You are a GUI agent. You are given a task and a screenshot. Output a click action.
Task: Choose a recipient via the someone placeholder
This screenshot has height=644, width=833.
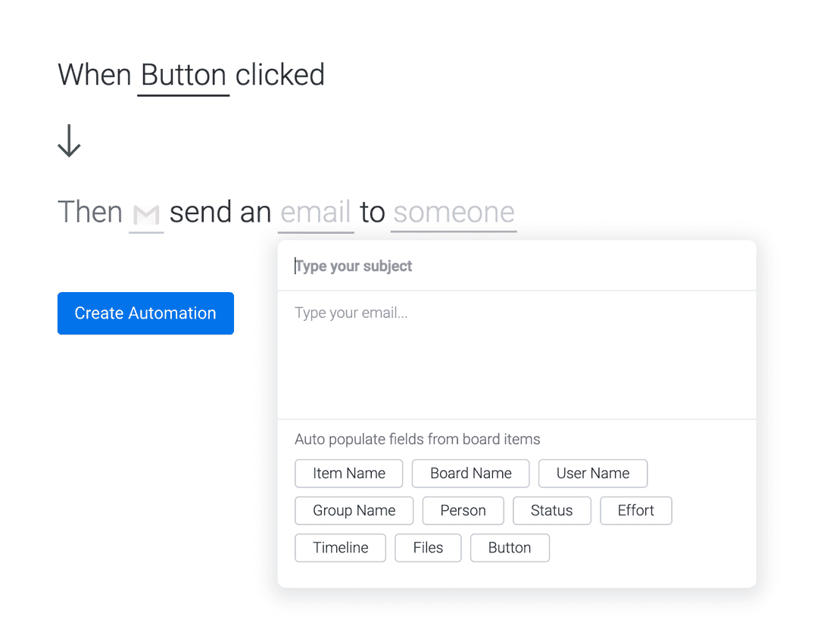coord(453,213)
